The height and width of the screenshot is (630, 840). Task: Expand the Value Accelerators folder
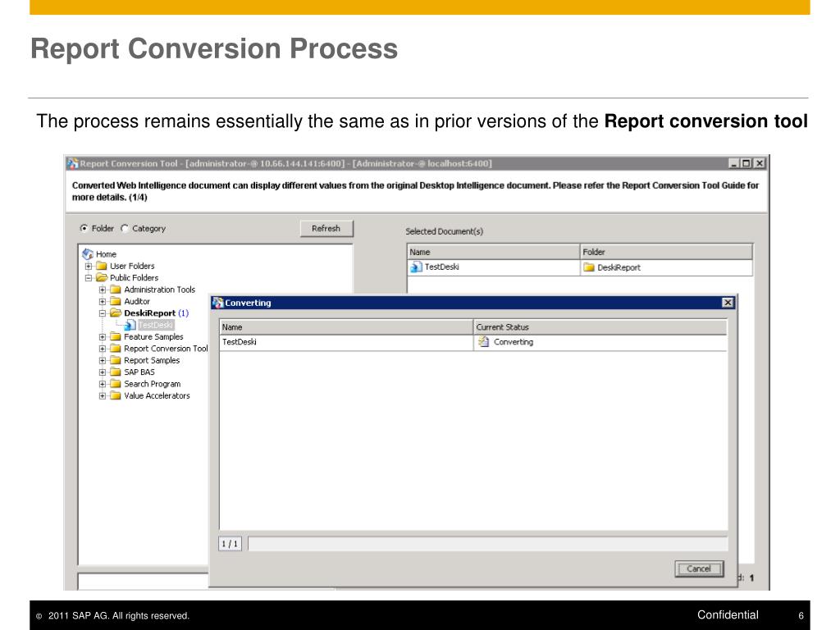103,395
